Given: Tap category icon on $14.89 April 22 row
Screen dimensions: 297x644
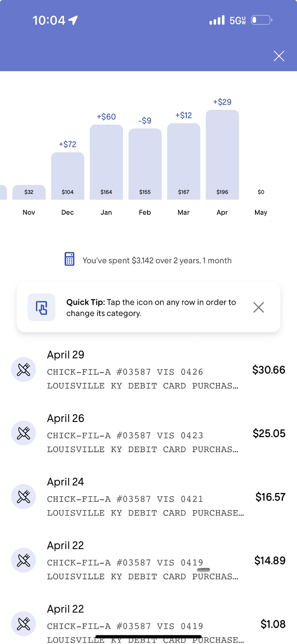Looking at the screenshot, I should [23, 560].
